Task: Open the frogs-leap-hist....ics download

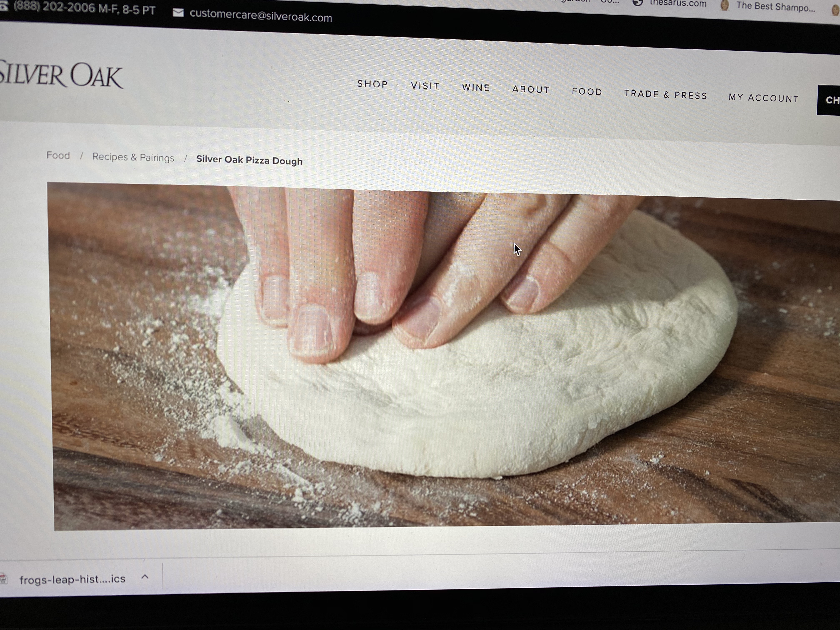Action: [72, 579]
